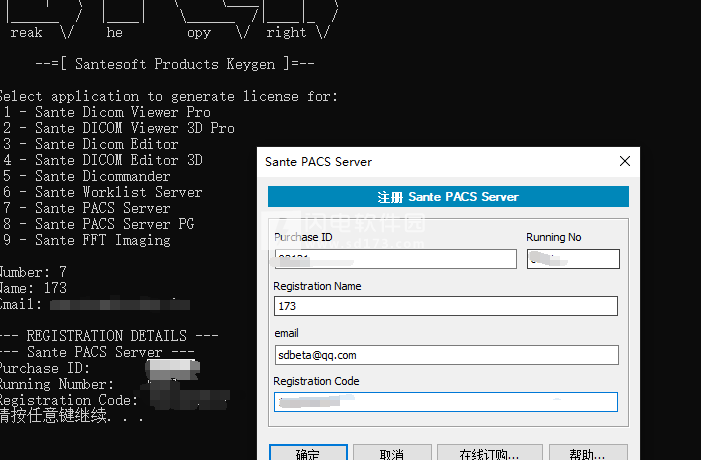Focus the Registration Code input field
The image size is (701, 460).
click(445, 402)
